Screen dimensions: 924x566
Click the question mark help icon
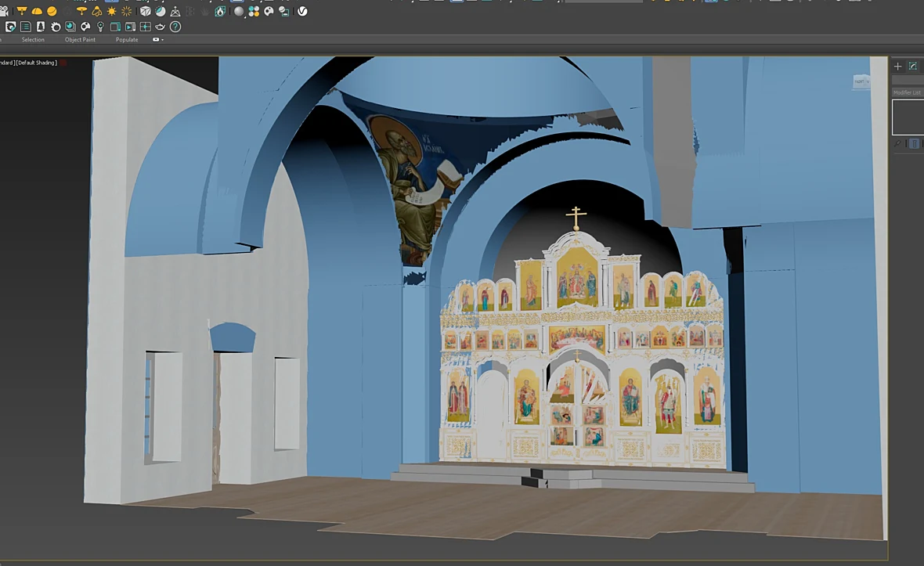[x=175, y=27]
